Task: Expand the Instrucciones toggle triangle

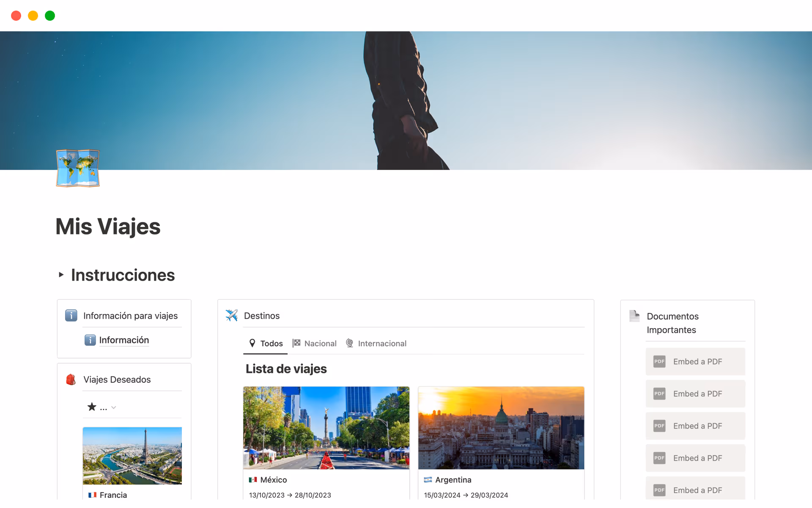Action: click(61, 275)
